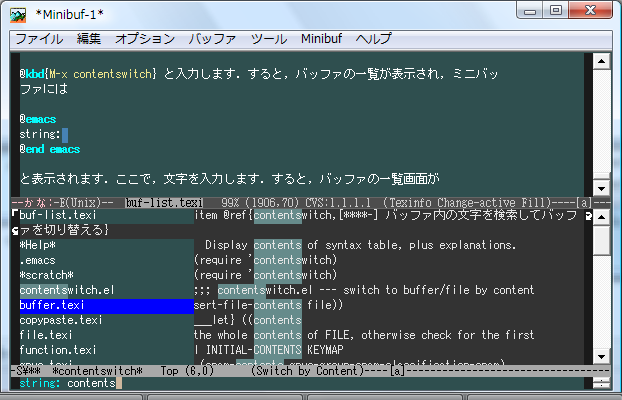Click the Emacs icon in the title bar
This screenshot has height=400, width=622.
pyautogui.click(x=16, y=13)
